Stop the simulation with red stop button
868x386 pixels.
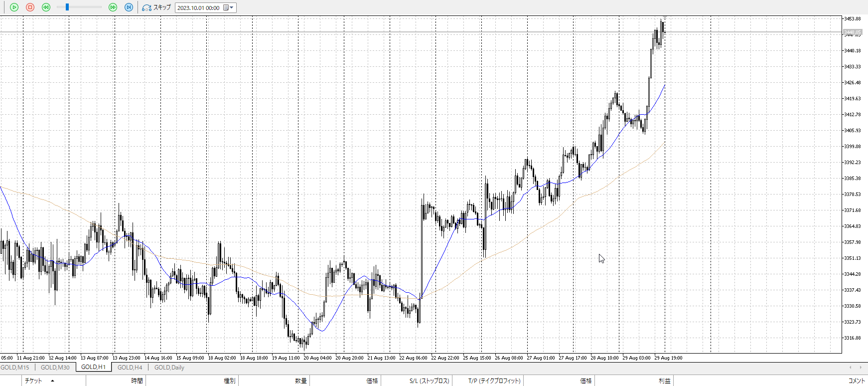pos(30,7)
